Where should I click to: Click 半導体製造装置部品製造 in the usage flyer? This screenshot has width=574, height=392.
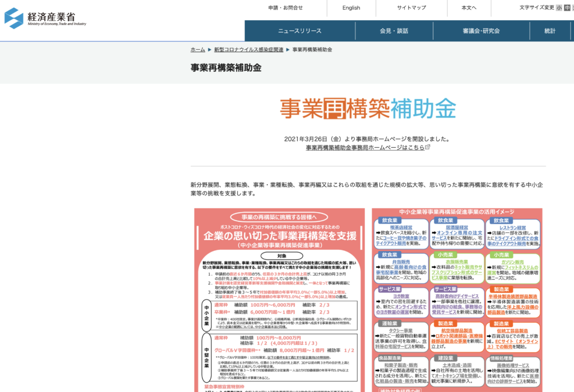coord(512,296)
